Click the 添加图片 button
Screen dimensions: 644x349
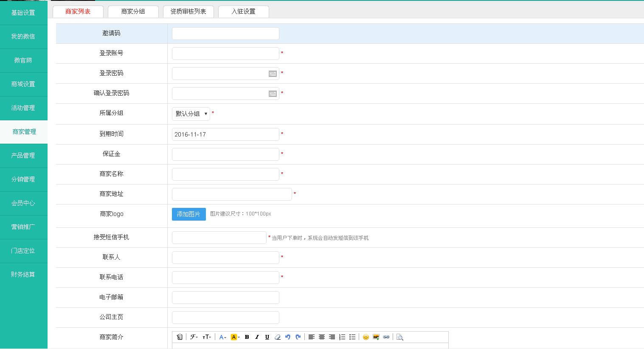(x=188, y=214)
